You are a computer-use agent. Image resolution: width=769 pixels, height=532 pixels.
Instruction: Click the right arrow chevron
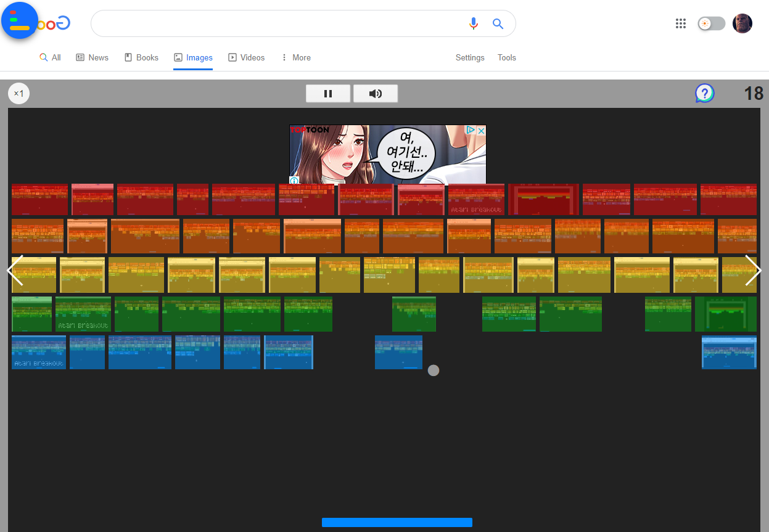[753, 271]
